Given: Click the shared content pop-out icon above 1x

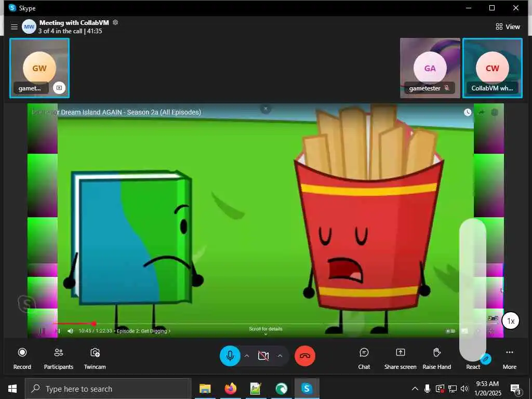Looking at the screenshot, I should [x=493, y=318].
